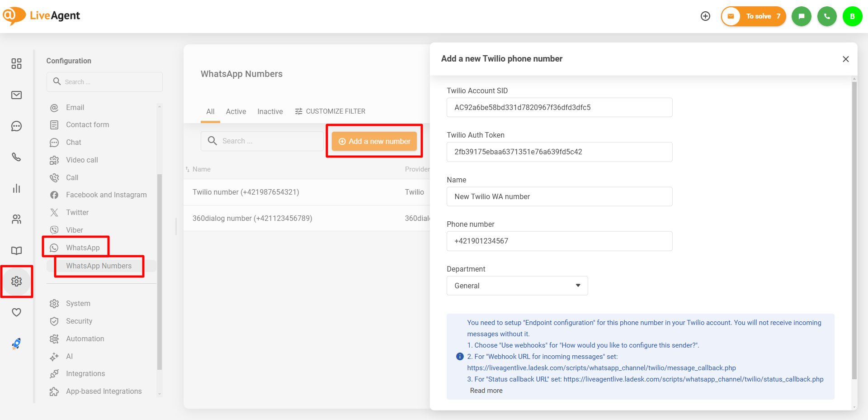Switch to the Active tab
Image resolution: width=868 pixels, height=420 pixels.
(236, 111)
